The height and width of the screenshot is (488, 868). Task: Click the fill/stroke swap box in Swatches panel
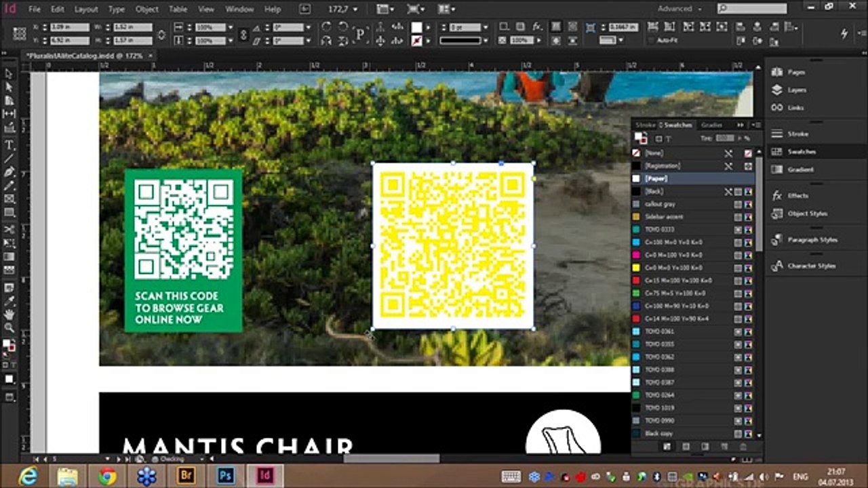[640, 138]
